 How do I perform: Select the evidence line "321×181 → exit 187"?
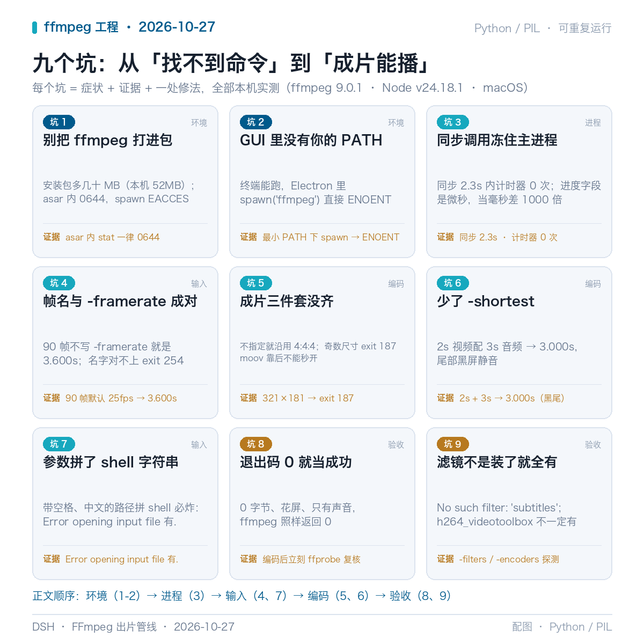(308, 398)
